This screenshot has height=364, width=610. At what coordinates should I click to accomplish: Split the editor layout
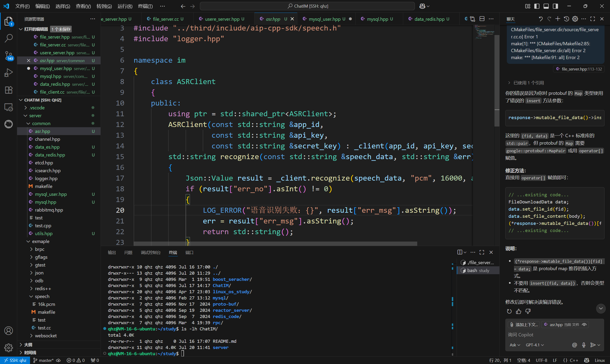click(482, 19)
